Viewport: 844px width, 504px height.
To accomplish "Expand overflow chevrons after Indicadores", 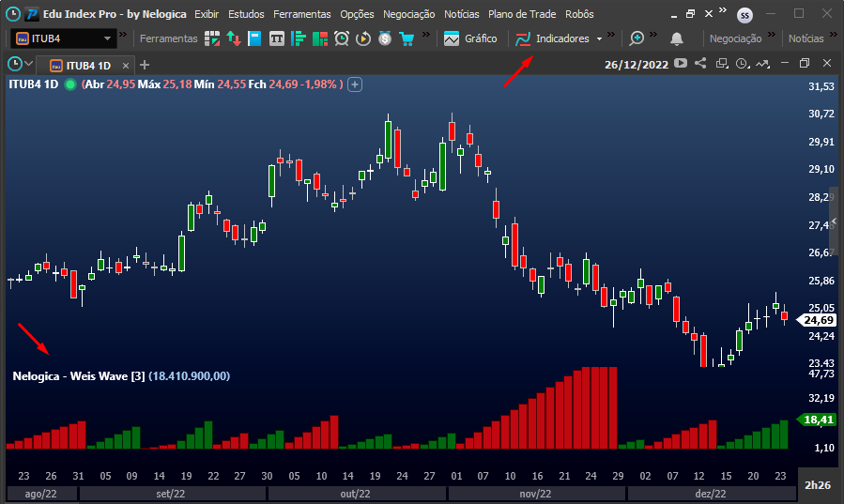I will [x=611, y=35].
